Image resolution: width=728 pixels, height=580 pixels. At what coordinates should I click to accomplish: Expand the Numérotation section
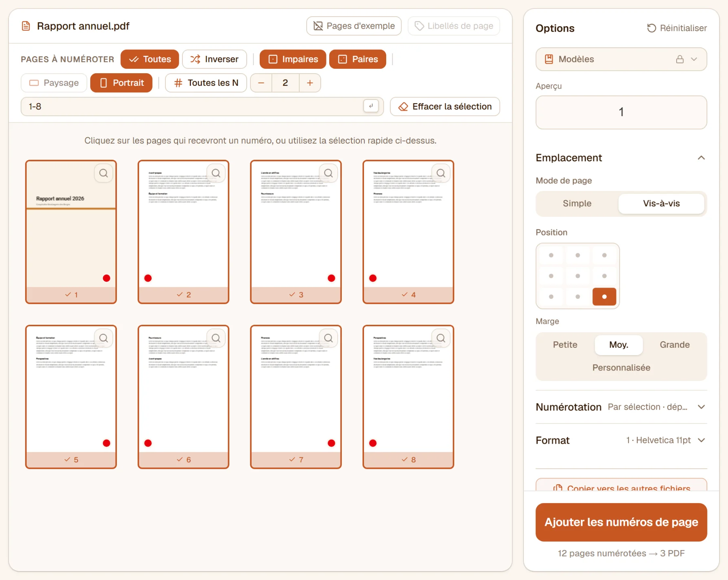coord(621,407)
